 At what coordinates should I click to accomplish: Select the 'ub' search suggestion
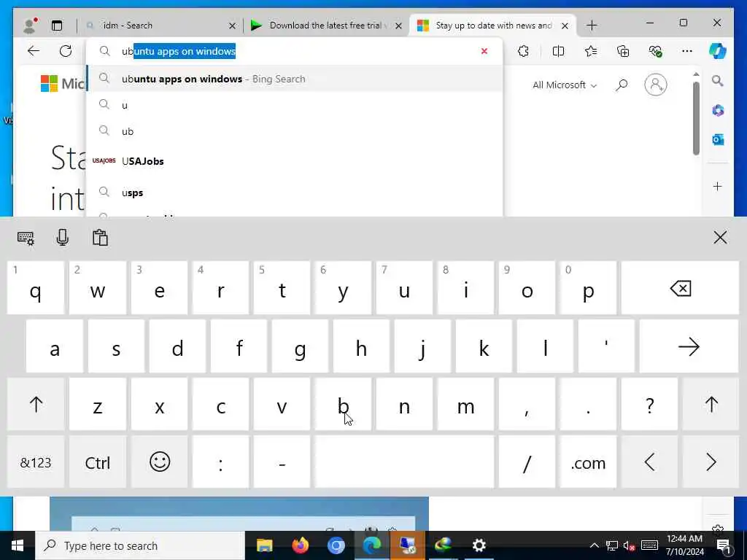(295, 131)
